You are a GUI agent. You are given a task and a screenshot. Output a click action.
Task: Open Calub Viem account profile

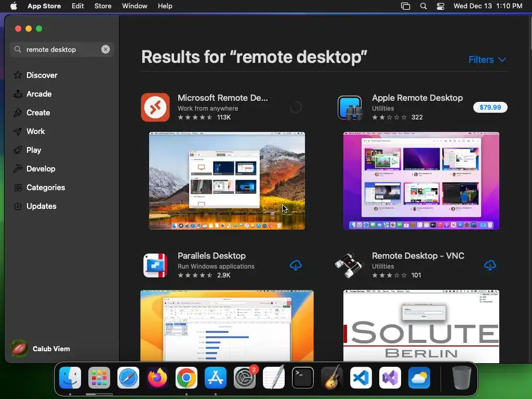41,349
